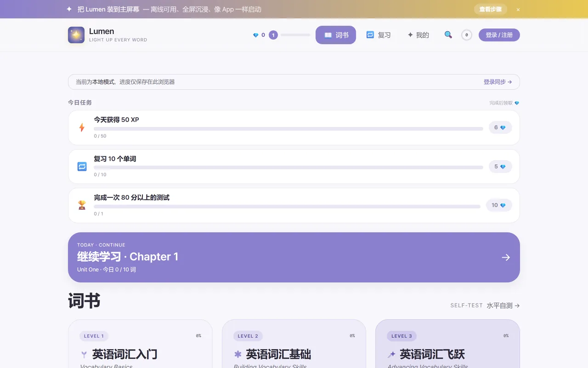Open the search magnifier icon

click(448, 35)
